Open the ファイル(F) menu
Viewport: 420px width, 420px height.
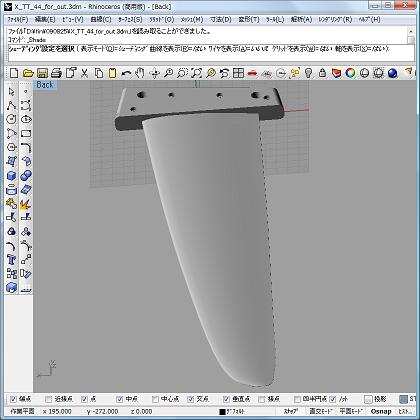tap(18, 19)
